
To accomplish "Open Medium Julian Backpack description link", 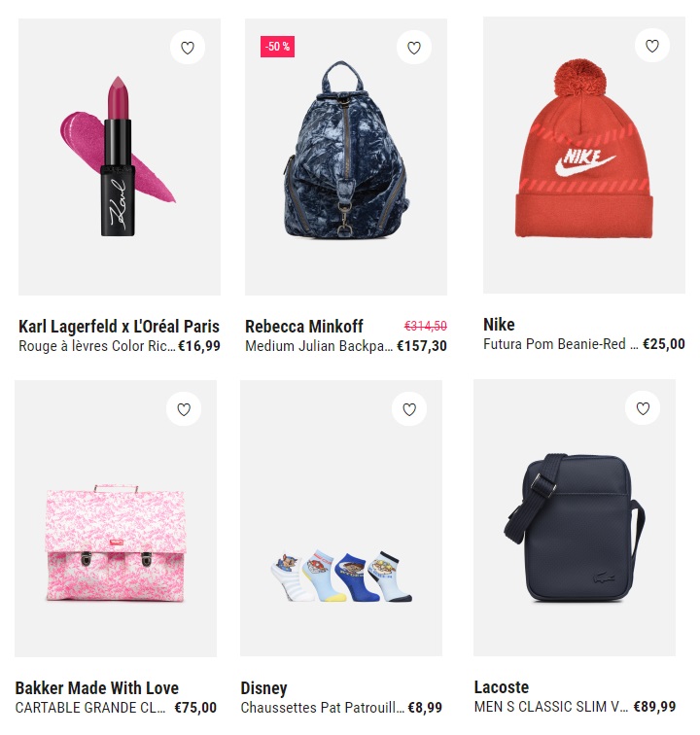I will (319, 346).
